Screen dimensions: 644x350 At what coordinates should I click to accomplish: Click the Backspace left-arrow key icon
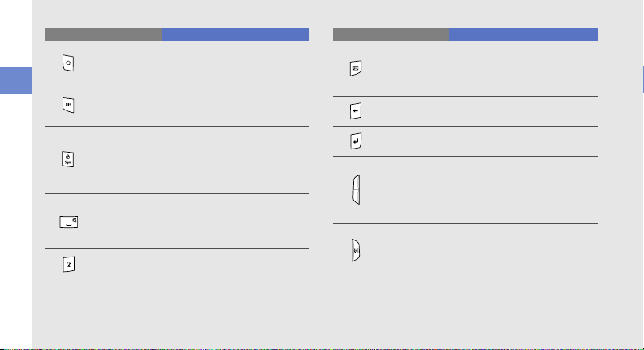[x=356, y=111]
